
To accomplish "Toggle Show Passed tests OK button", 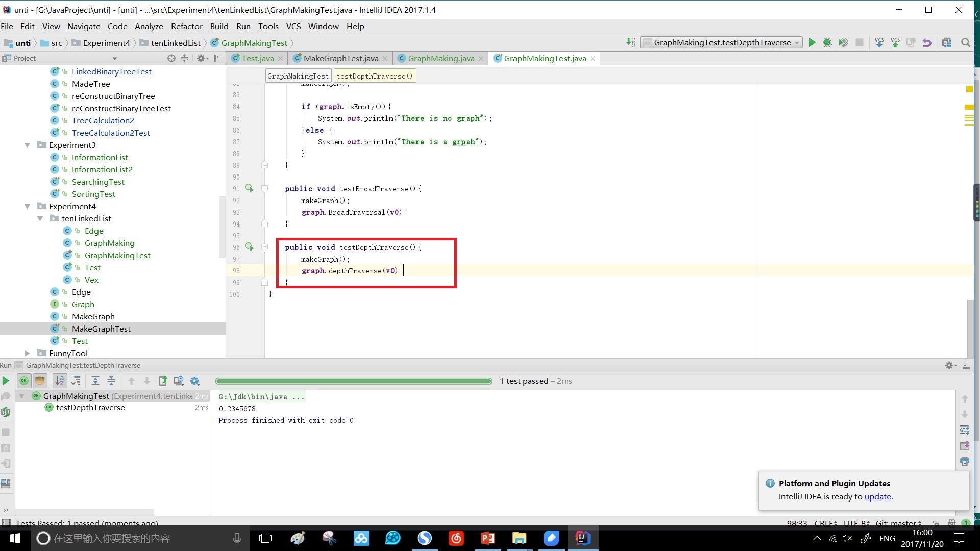I will [24, 381].
